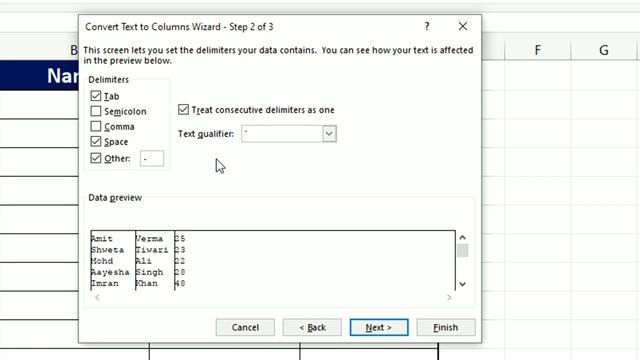This screenshot has height=360, width=640.
Task: Uncheck the Space delimiter checkbox
Action: (x=96, y=141)
